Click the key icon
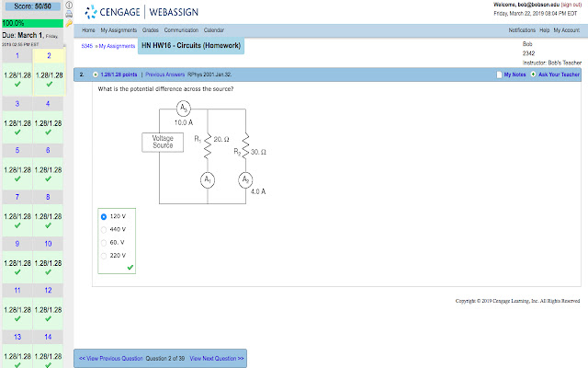This screenshot has height=368, width=588. pyautogui.click(x=69, y=24)
